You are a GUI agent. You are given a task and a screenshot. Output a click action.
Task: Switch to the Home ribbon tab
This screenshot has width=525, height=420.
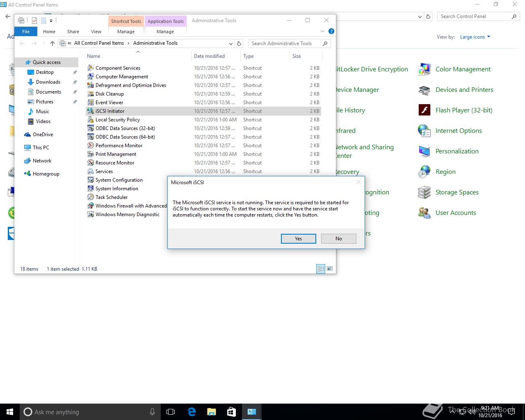pyautogui.click(x=49, y=32)
